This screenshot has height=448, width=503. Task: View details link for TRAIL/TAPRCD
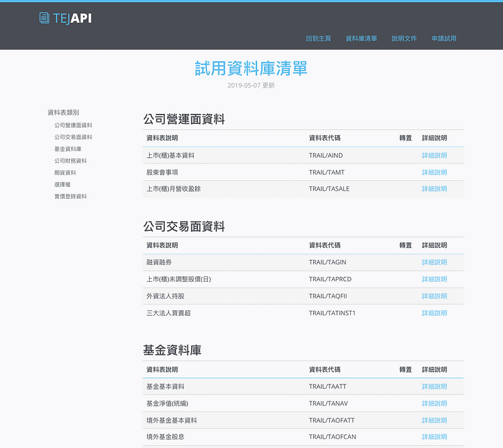coord(434,279)
